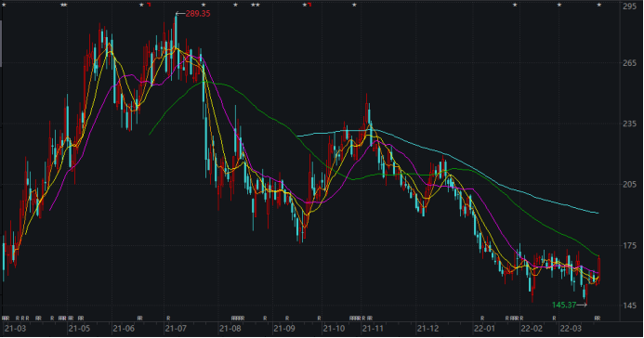This screenshot has width=644, height=338.
Task: Click the single star marker above 21-07
Action: (204, 5)
